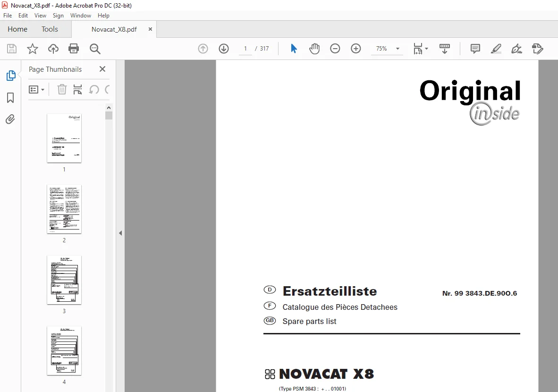Screen dimensions: 558x392
Task: Go to previous page arrow icon
Action: pos(203,49)
